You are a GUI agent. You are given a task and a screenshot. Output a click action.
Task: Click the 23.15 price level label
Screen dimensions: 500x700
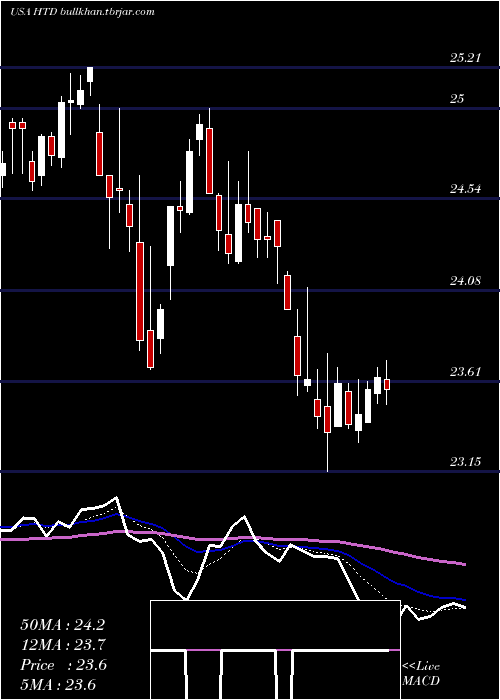465,462
